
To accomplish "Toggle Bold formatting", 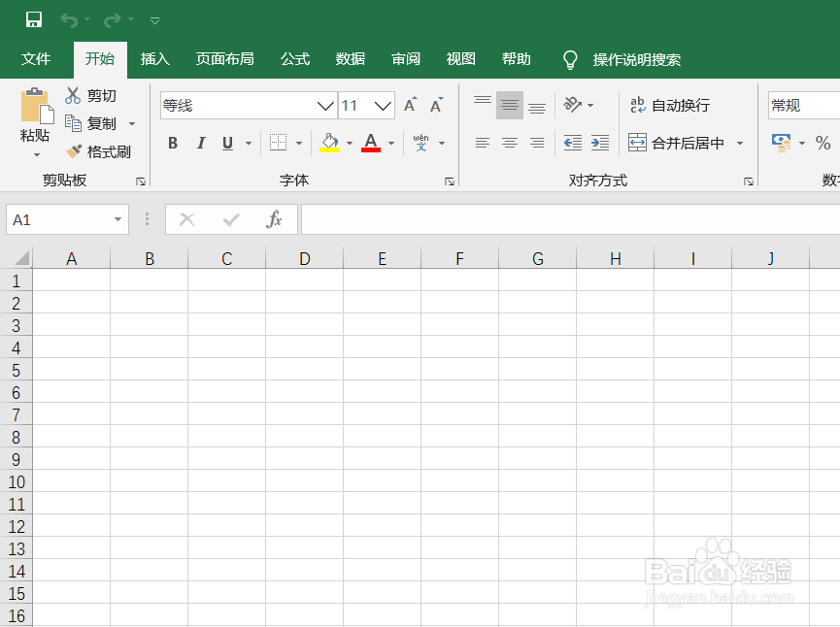I will click(x=173, y=143).
